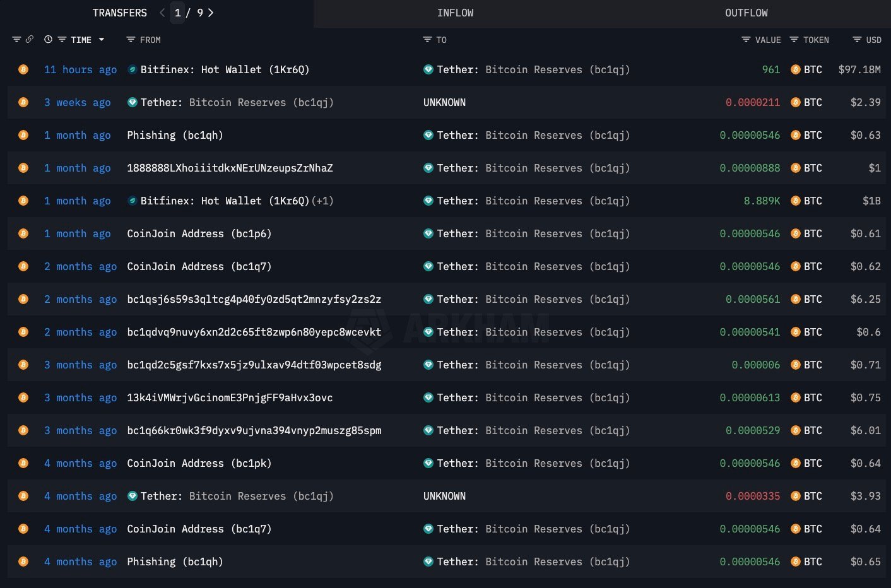
Task: Open the USD column filter
Action: (x=857, y=40)
